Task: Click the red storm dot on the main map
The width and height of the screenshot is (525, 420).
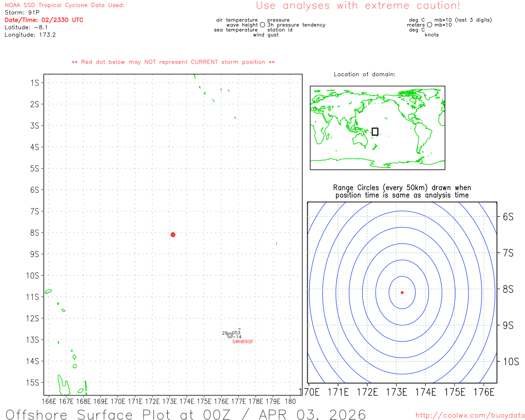Action: coord(173,235)
